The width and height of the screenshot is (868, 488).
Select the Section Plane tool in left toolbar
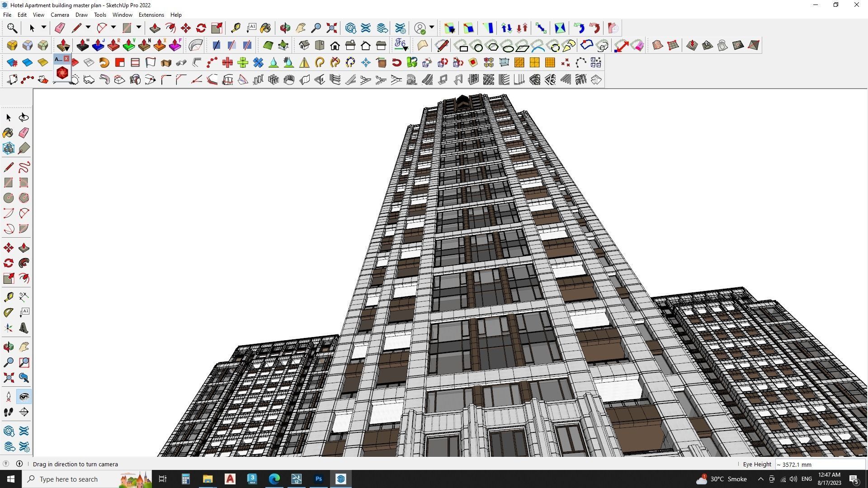click(24, 412)
